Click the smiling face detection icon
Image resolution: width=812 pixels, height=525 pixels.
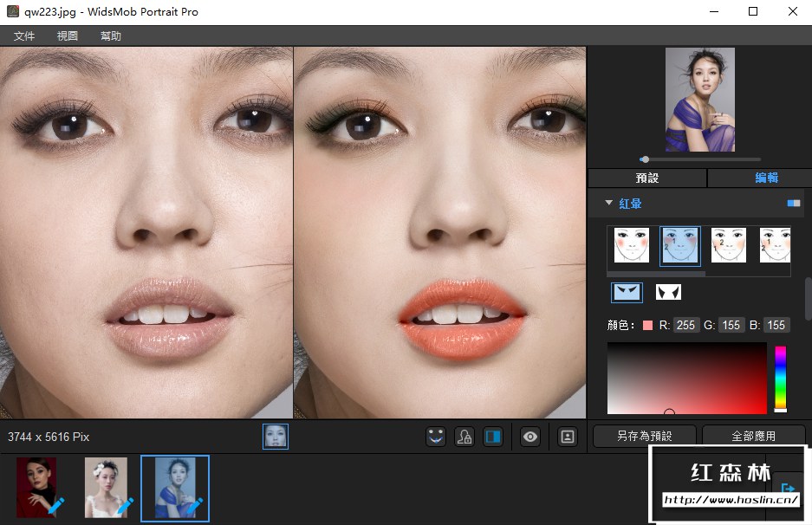(436, 437)
